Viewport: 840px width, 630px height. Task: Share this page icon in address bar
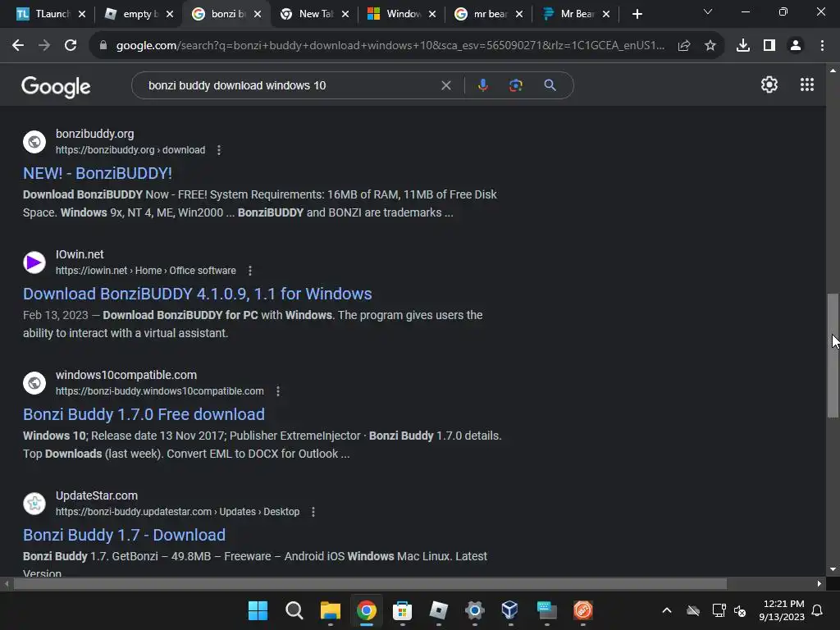tap(684, 46)
